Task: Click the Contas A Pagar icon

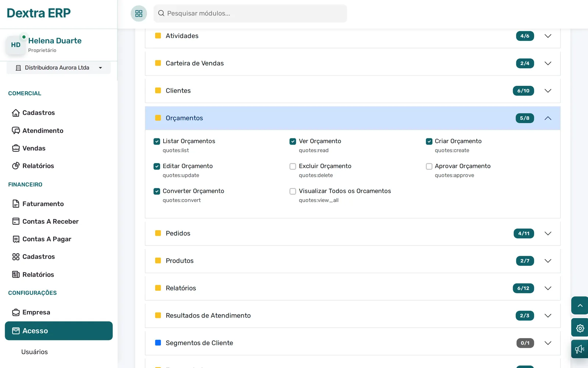Action: (x=16, y=239)
